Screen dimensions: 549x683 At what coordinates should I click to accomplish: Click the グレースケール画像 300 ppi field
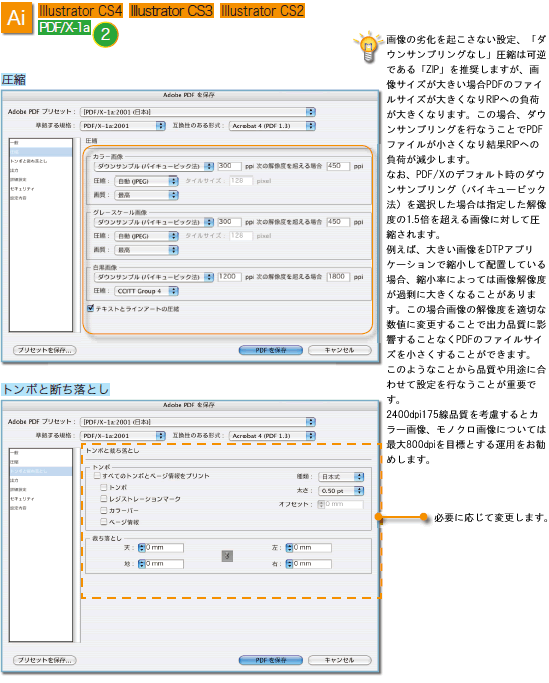point(229,222)
